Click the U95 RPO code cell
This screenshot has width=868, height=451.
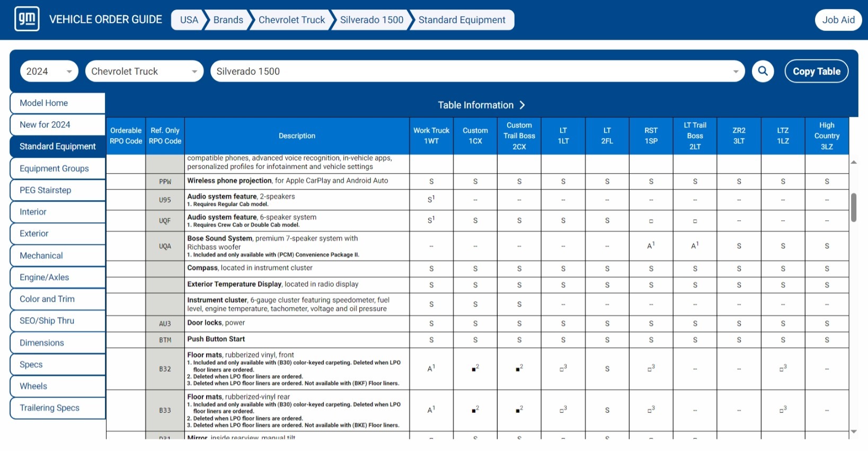click(x=165, y=200)
